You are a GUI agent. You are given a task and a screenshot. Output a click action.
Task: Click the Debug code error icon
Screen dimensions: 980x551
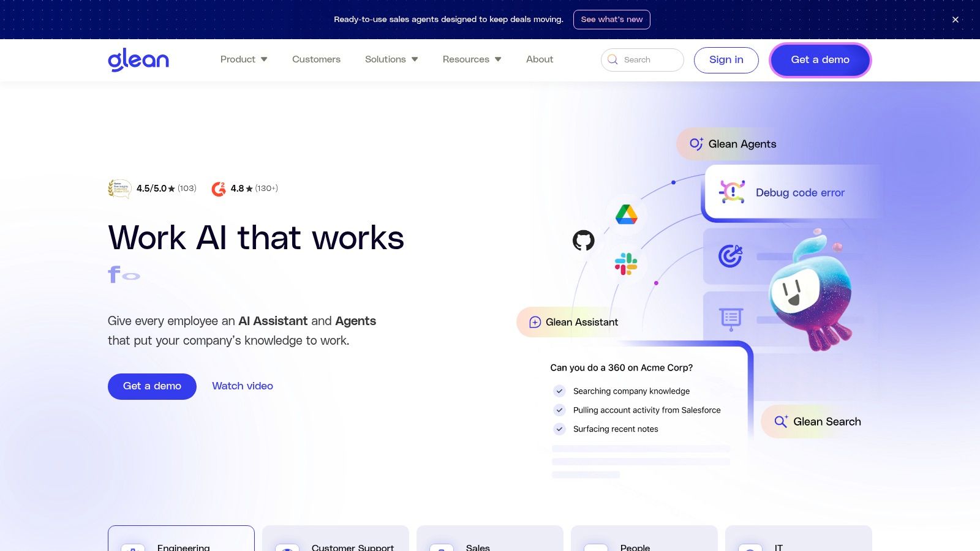pos(732,192)
